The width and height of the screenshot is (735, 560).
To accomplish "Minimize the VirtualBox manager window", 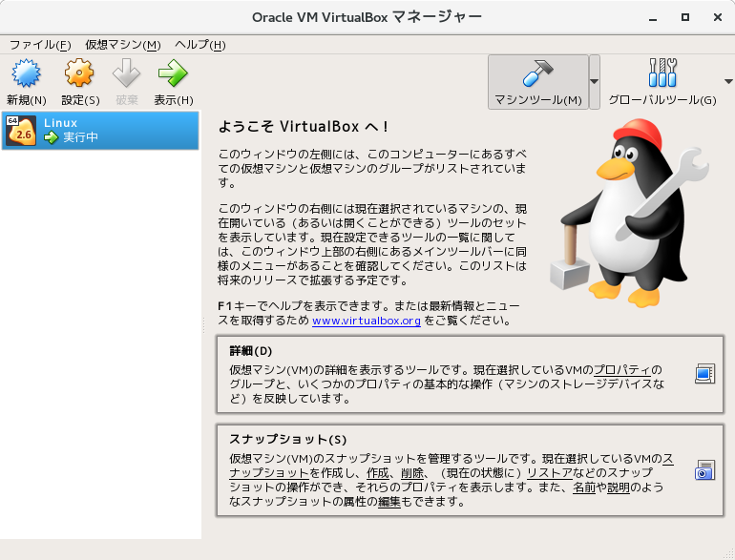I will [x=653, y=18].
